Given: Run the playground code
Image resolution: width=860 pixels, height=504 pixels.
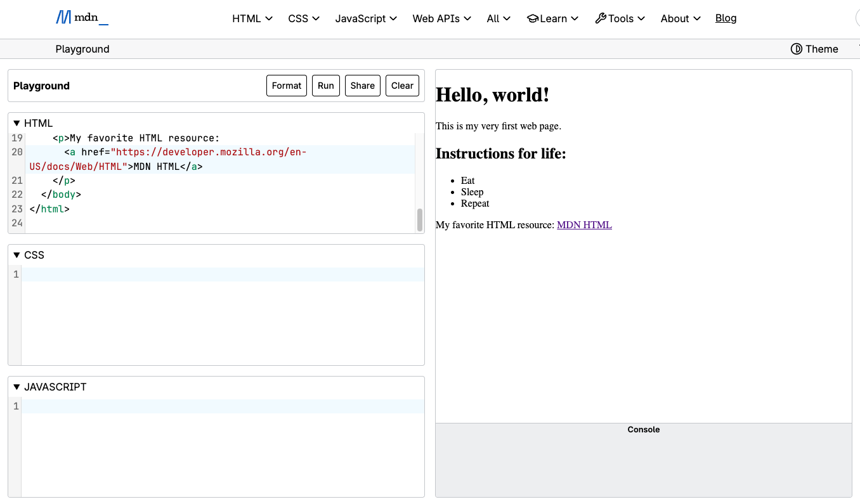Looking at the screenshot, I should pyautogui.click(x=326, y=86).
